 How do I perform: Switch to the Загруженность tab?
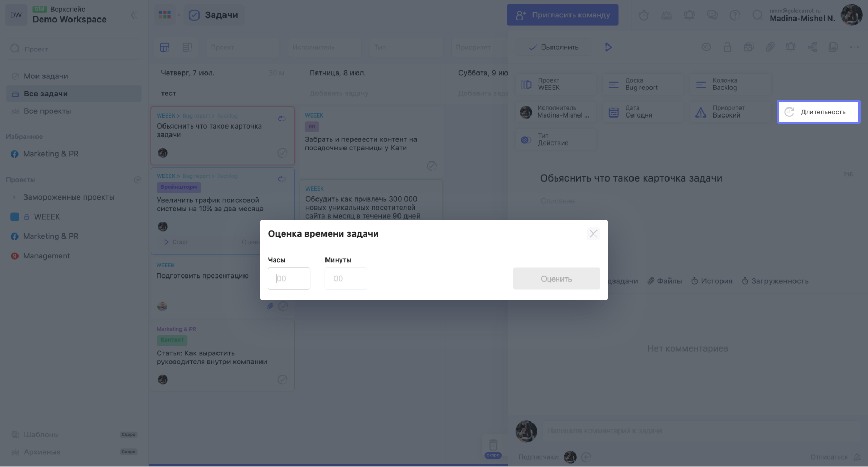pos(775,281)
